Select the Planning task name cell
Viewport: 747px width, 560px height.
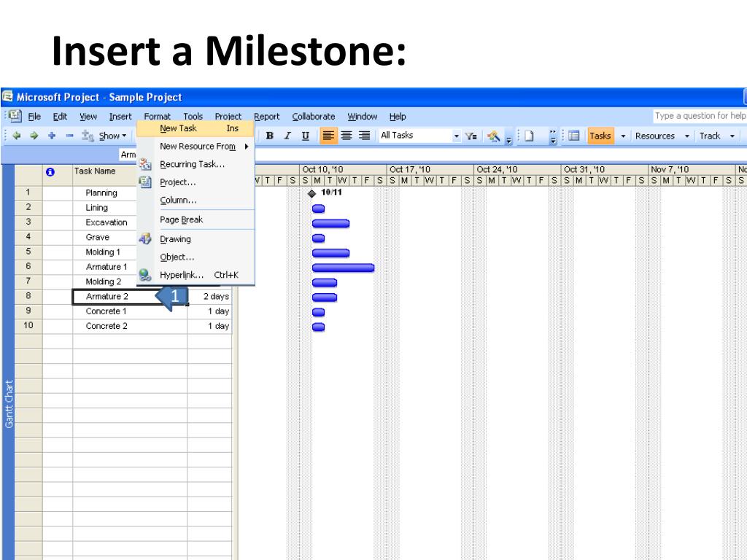105,192
